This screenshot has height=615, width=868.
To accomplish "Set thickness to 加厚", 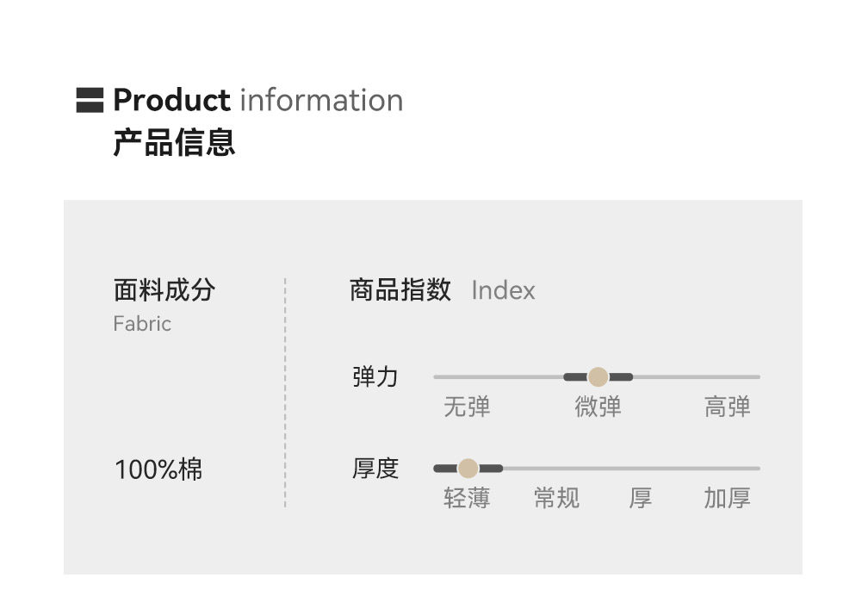I will 728,498.
